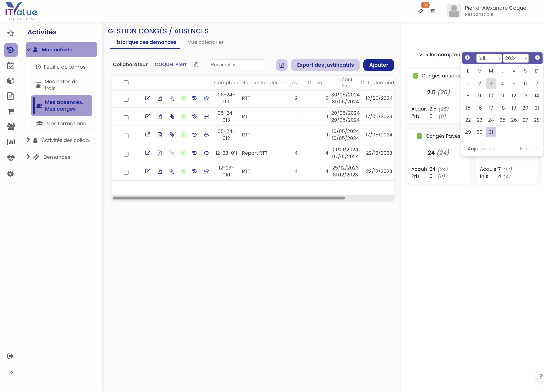Open Feuille de temps menu item
Viewport: 544px width, 392px height.
pos(64,67)
